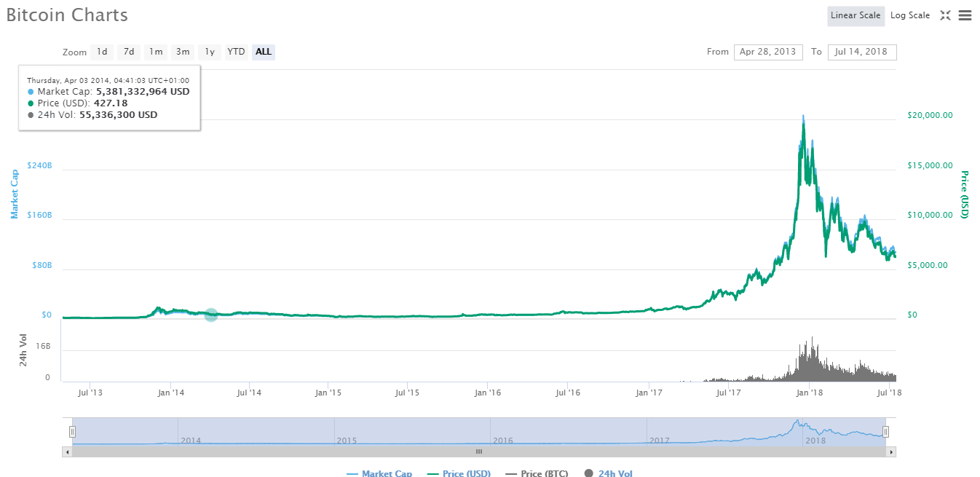Image resolution: width=980 pixels, height=477 pixels.
Task: Click the $5,000.00 price axis label
Action: click(x=928, y=266)
